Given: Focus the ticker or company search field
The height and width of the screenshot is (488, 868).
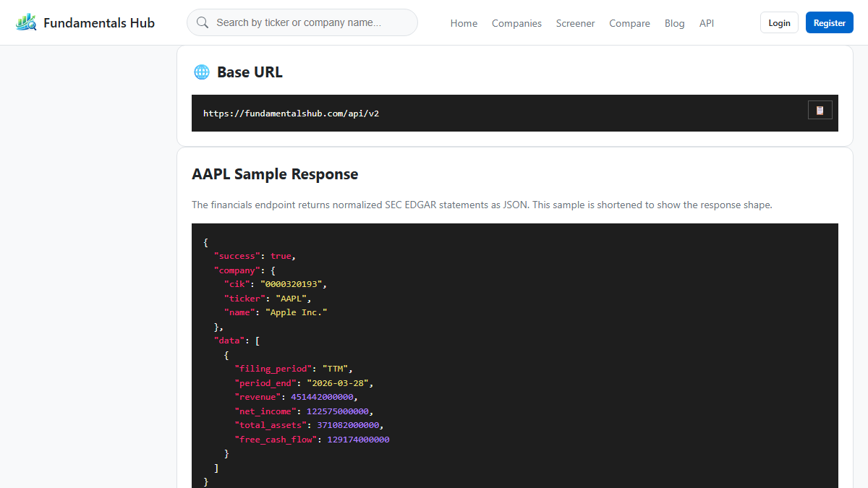Looking at the screenshot, I should [302, 22].
